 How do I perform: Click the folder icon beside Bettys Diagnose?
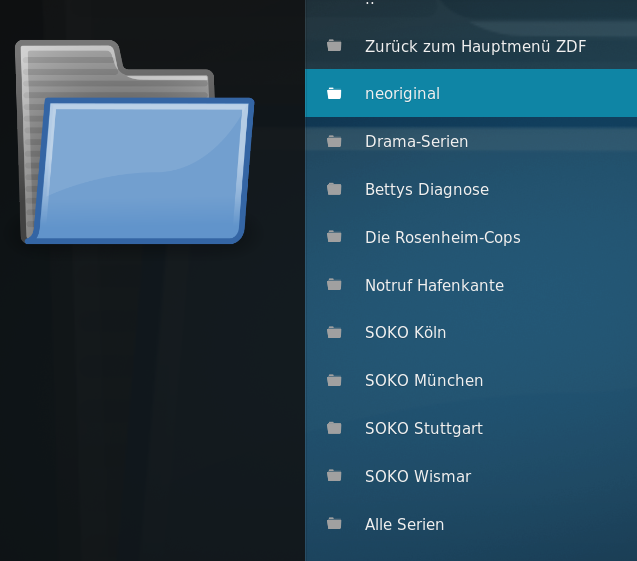[x=334, y=189]
